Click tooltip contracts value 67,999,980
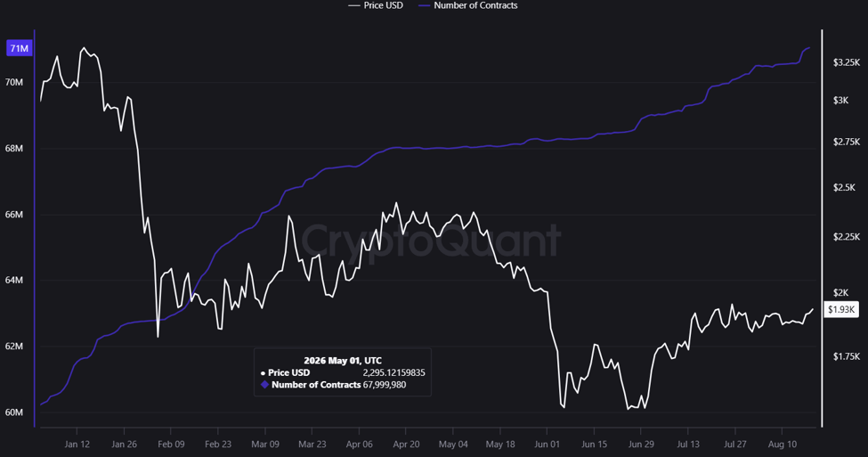This screenshot has height=457, width=868. point(385,385)
